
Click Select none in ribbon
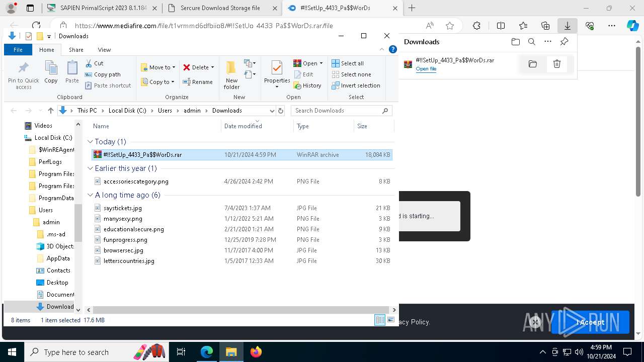[351, 74]
